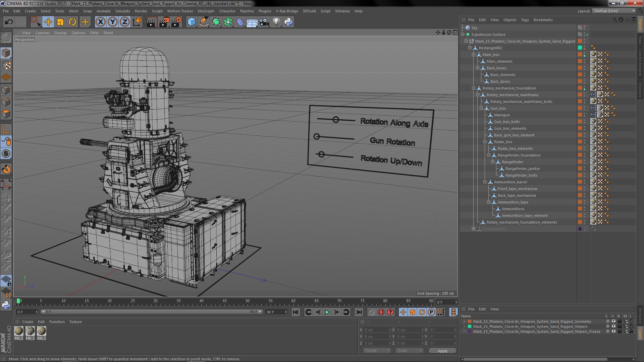Image resolution: width=644 pixels, height=362 pixels.
Task: Click Create in Material Manager
Action: click(x=28, y=322)
